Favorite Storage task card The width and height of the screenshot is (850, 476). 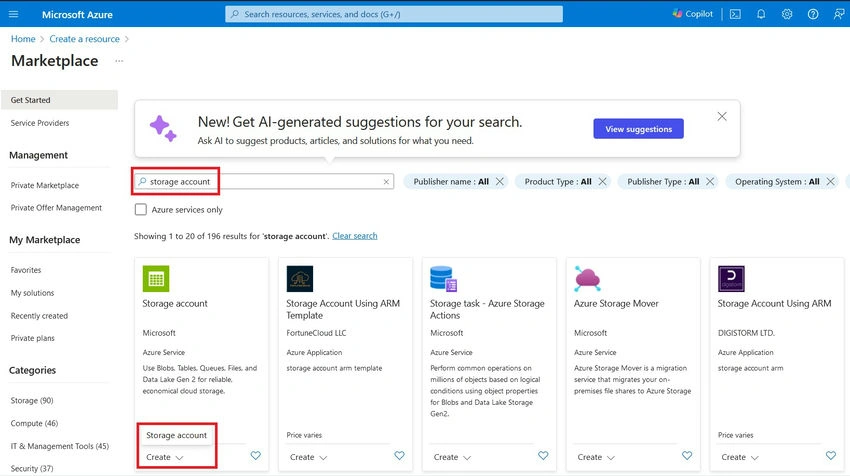(x=543, y=455)
